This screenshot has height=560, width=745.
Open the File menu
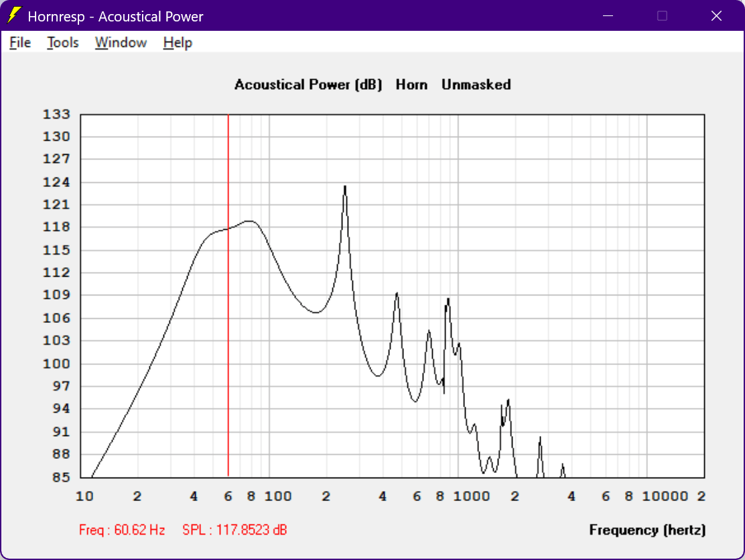point(20,43)
